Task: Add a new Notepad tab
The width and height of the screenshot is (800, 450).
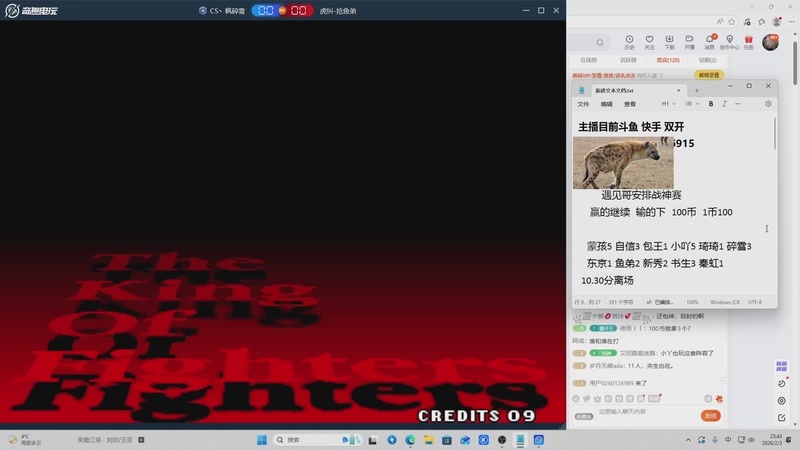Action: click(696, 91)
